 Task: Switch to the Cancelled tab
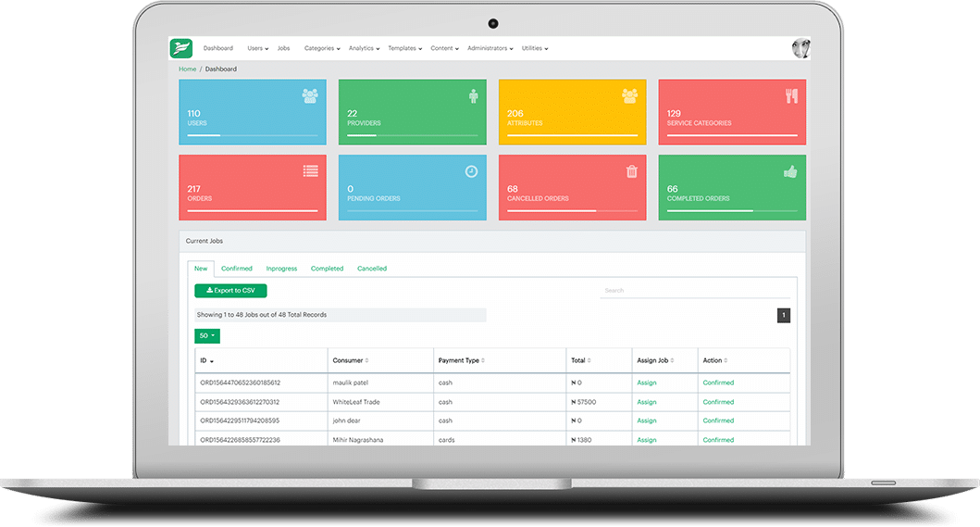click(372, 269)
